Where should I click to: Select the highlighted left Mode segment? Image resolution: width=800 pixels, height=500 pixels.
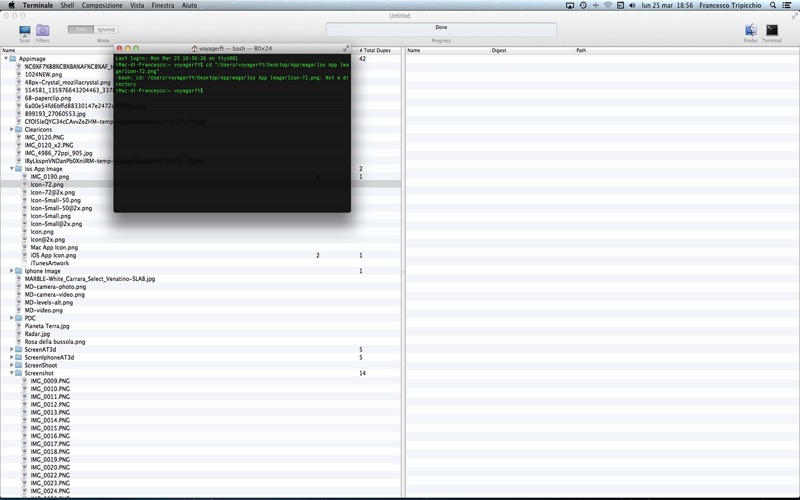coord(81,30)
